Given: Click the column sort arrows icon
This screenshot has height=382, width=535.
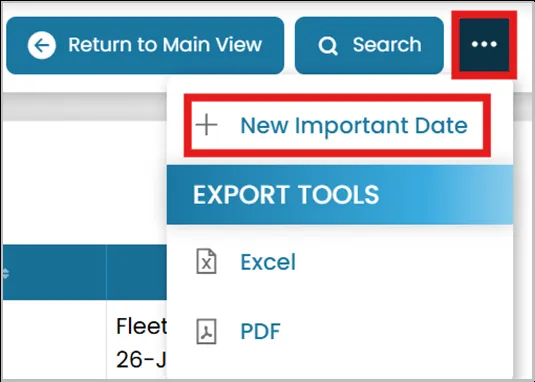Looking at the screenshot, I should (x=5, y=273).
